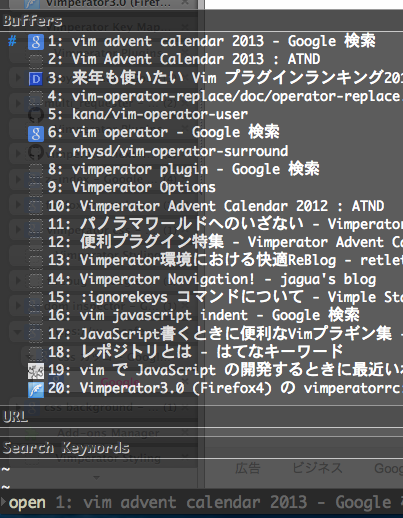This screenshot has height=518, width=403.
Task: Click favicon of buffer 19 vim JavaScript
Action: 36,371
